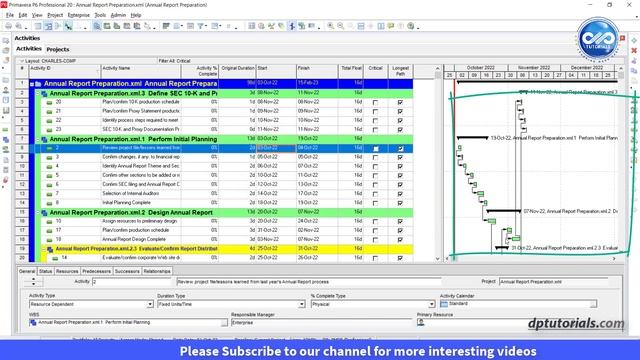Open the Layout CHARLES-COMP options arrow
Screen dimensions: 640x360
(x=22, y=61)
